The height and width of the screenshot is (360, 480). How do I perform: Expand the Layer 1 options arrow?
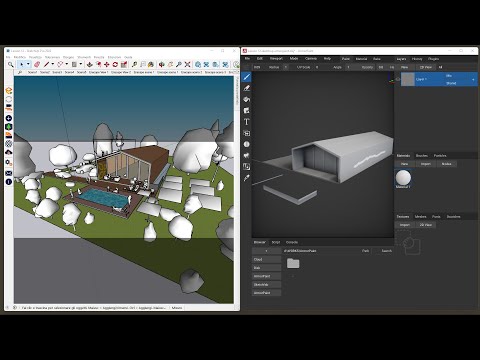point(473,79)
